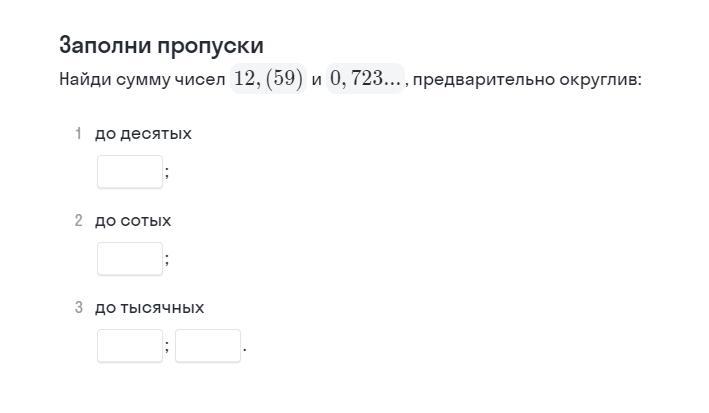Click the semicolon after the "до десятых" field
The image size is (709, 413).
167,172
